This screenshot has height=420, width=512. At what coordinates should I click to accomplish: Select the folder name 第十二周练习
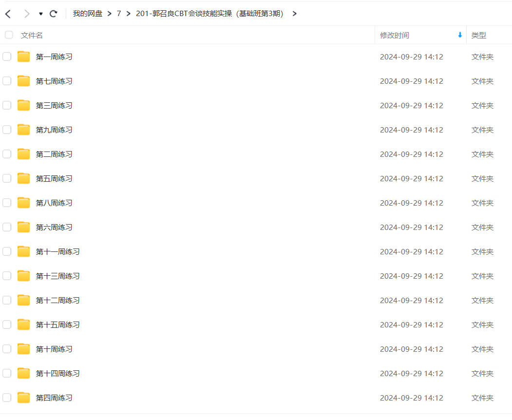click(x=58, y=301)
